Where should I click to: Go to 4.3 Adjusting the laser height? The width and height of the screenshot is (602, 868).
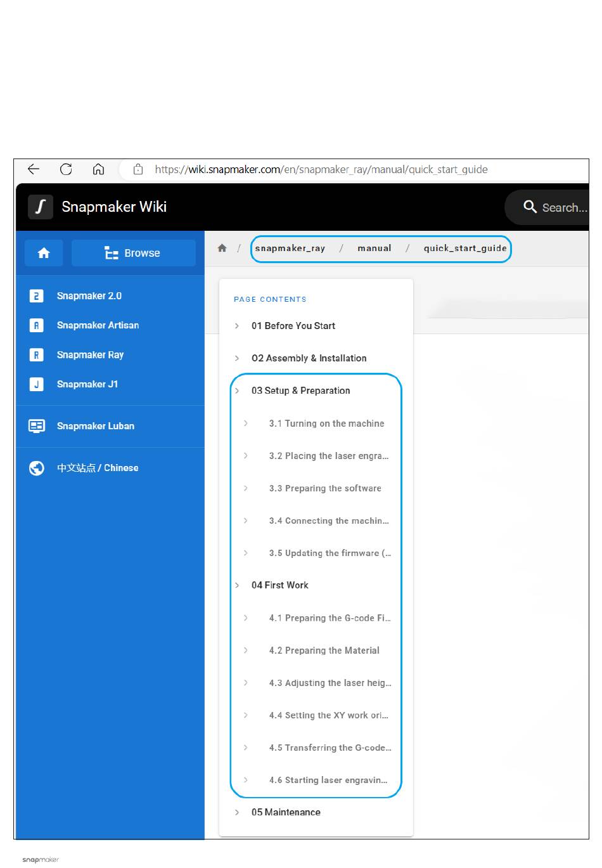[x=330, y=683]
